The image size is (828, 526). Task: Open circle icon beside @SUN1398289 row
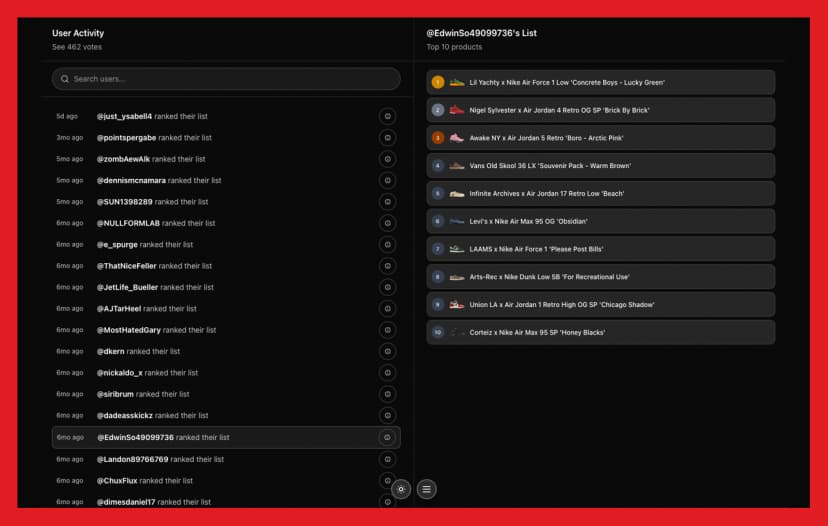pos(387,202)
